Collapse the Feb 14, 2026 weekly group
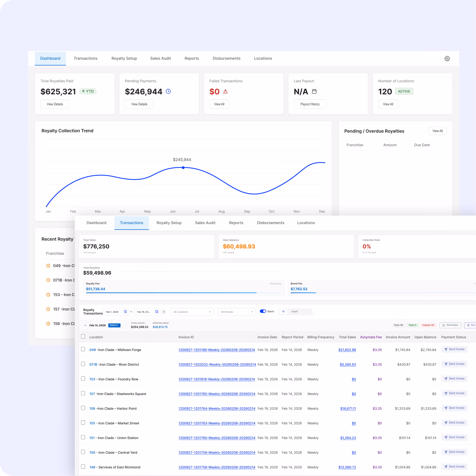 tap(85, 325)
